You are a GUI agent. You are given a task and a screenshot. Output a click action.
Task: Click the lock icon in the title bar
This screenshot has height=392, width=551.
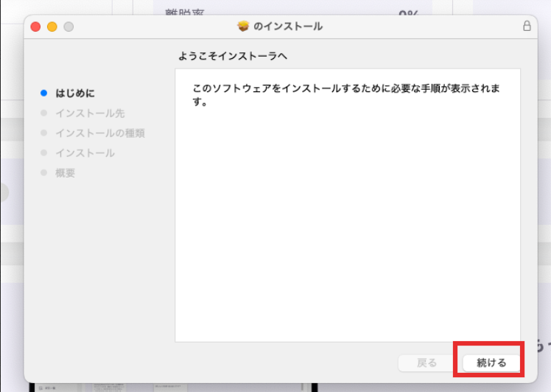point(527,26)
